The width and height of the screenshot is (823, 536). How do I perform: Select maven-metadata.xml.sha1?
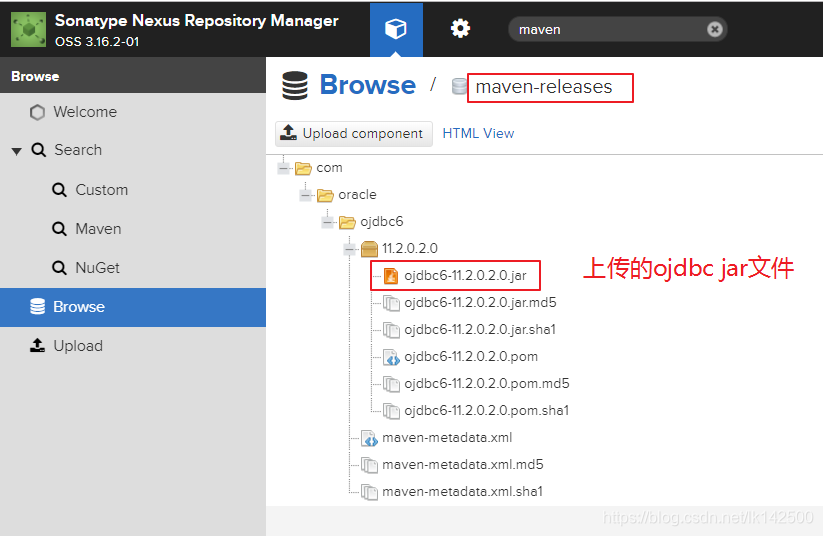click(462, 492)
